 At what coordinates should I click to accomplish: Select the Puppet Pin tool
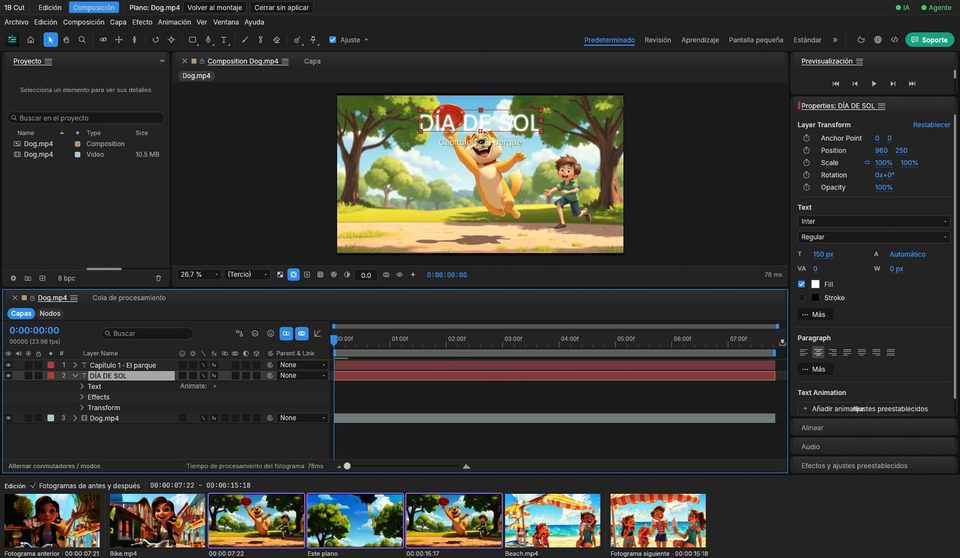click(x=313, y=40)
